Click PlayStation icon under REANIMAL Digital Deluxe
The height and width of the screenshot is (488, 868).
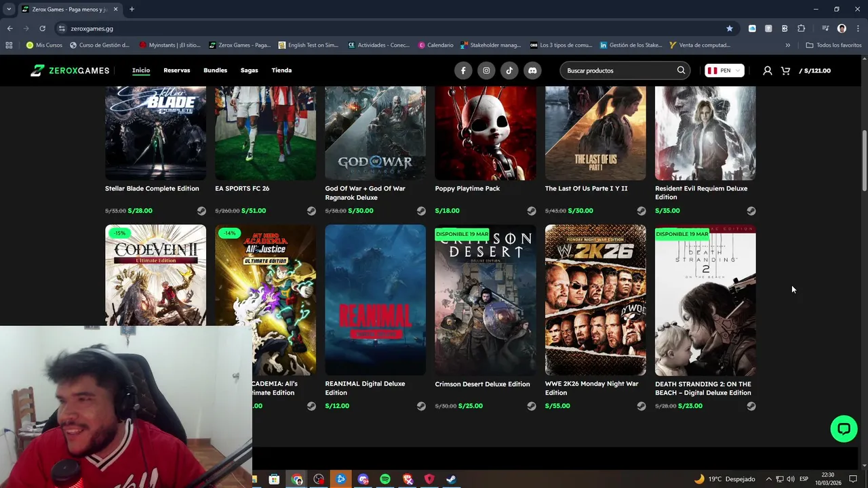click(x=421, y=406)
